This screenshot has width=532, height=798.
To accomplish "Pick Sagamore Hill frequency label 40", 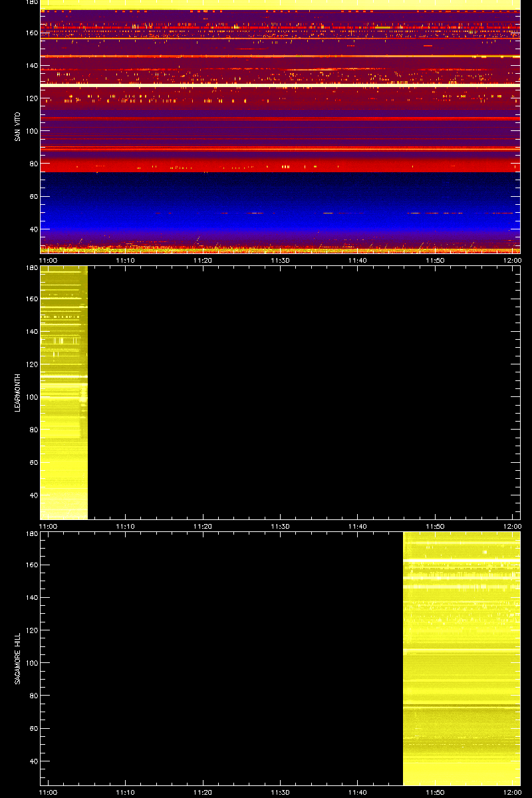I will [33, 761].
